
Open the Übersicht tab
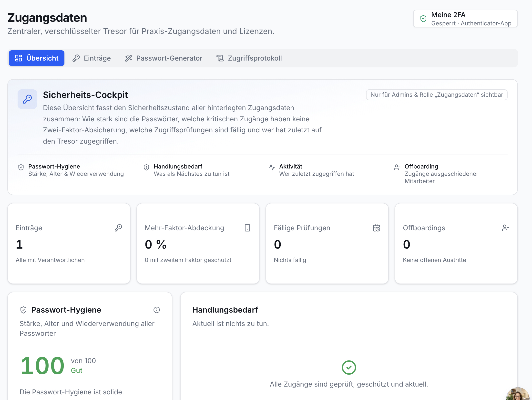[x=37, y=58]
